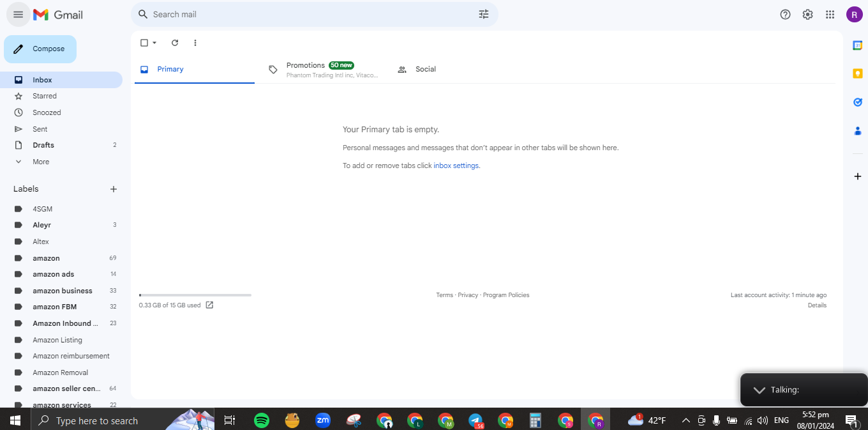Open Google Tasks side panel
Image resolution: width=868 pixels, height=430 pixels.
[x=858, y=102]
